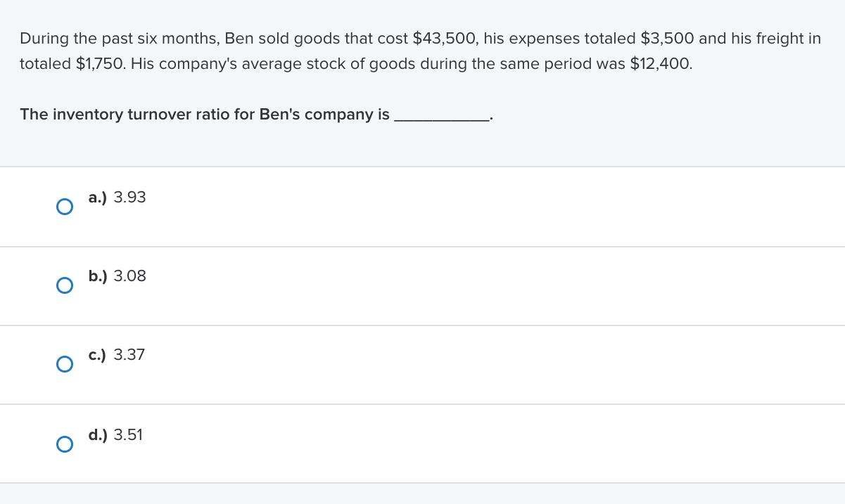Select the radio button for answer c.) 3.37

coord(65,364)
